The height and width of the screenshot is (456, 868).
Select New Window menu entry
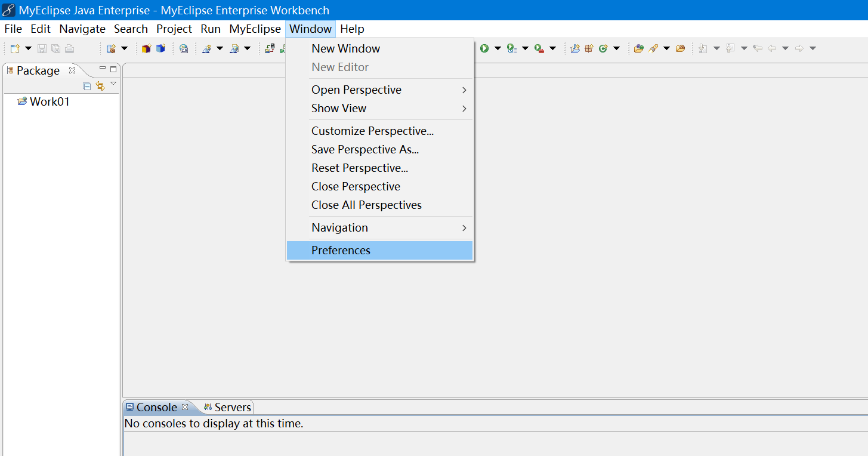[379, 48]
